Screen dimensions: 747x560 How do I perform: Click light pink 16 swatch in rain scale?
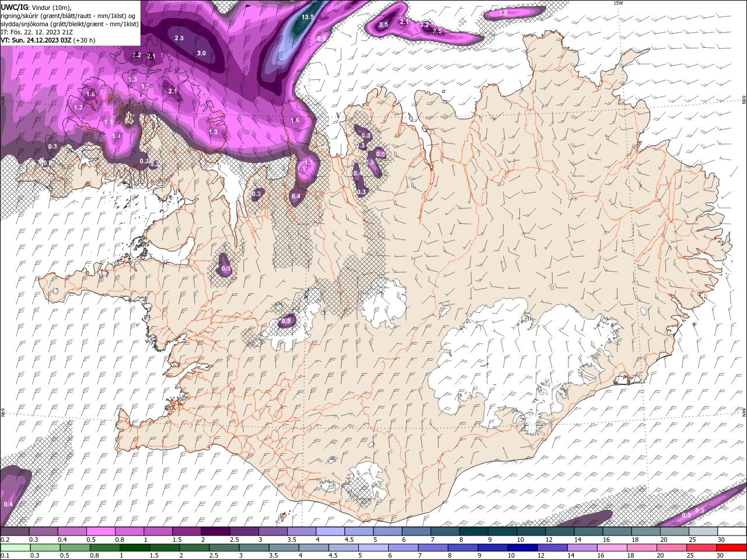pos(612,547)
